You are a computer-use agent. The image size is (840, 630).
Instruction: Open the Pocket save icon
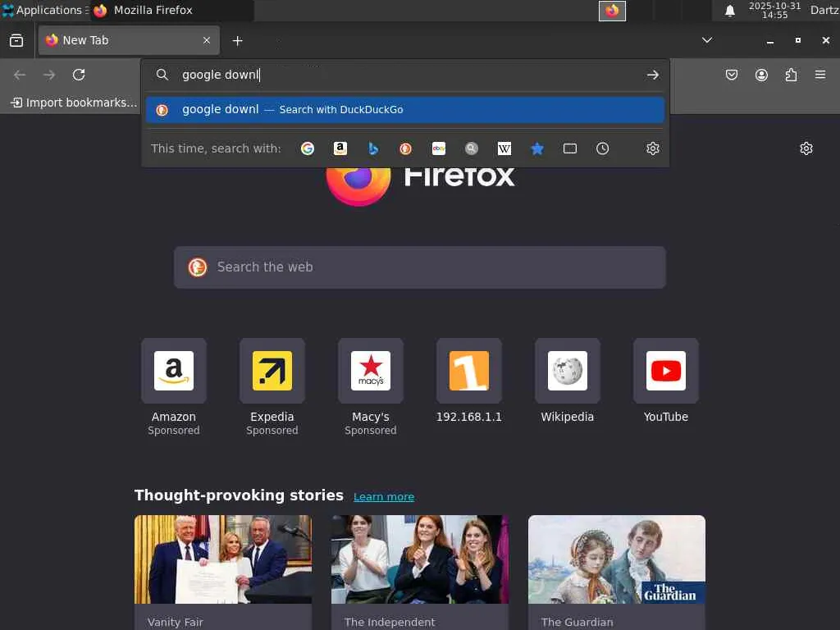point(732,75)
